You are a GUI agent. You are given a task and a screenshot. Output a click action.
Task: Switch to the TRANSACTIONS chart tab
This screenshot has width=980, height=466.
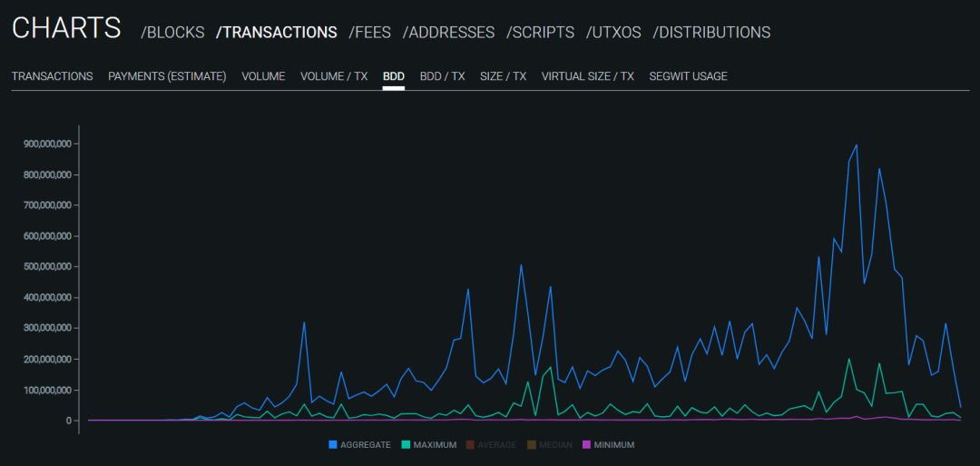pos(52,76)
